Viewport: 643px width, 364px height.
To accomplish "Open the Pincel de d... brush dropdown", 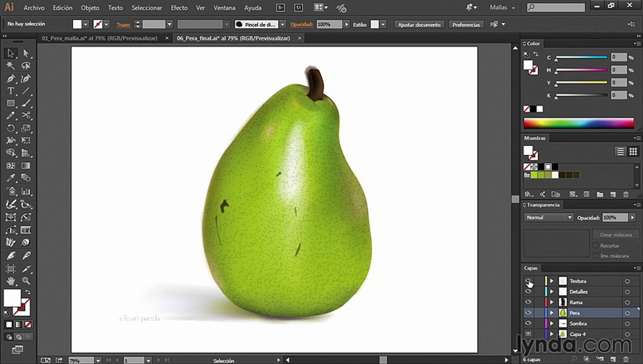I will (283, 24).
